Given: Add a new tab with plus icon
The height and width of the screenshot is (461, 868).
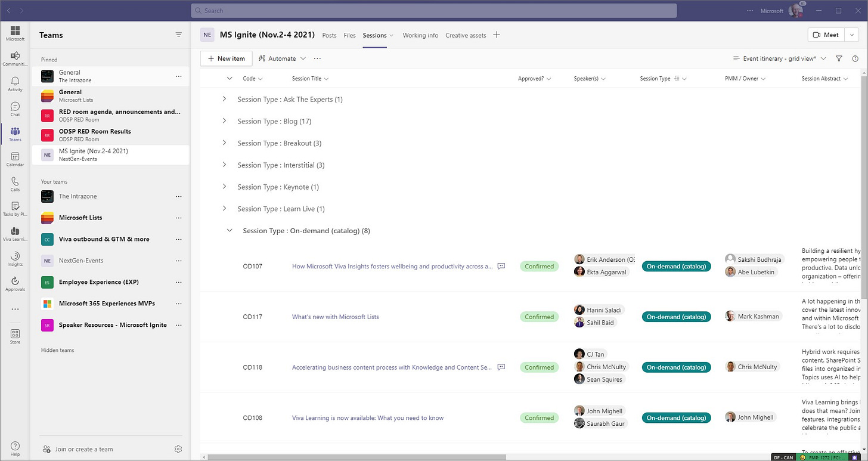Looking at the screenshot, I should (x=497, y=35).
